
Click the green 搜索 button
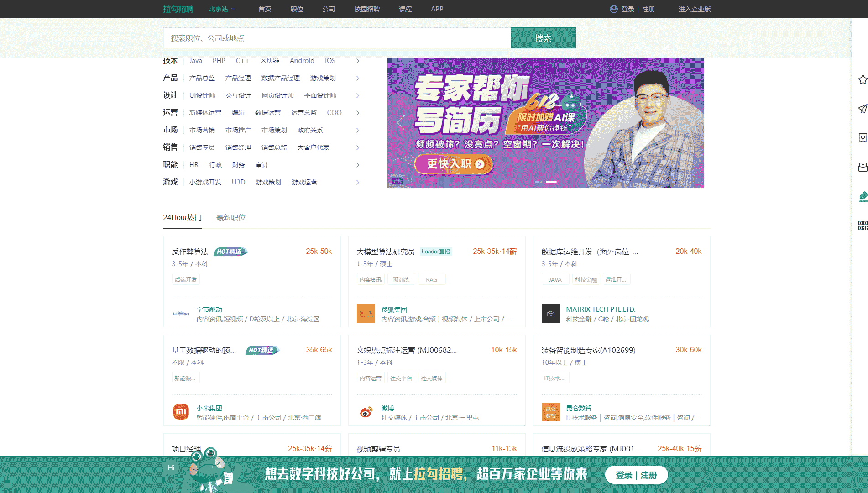pyautogui.click(x=544, y=38)
